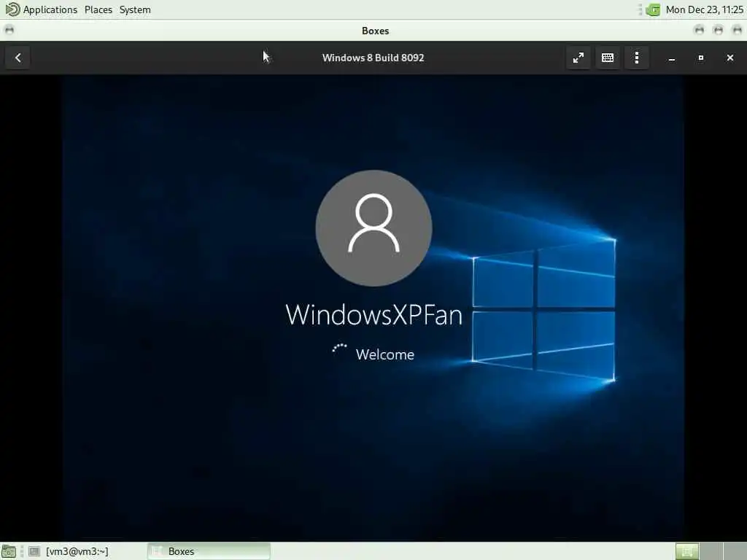
Task: Enter fullscreen mode in Boxes
Action: pos(578,58)
